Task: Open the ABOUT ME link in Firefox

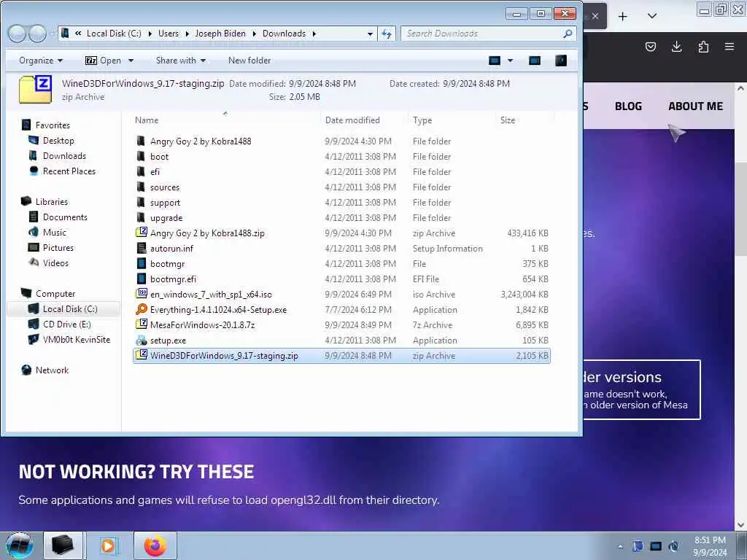Action: coord(695,106)
